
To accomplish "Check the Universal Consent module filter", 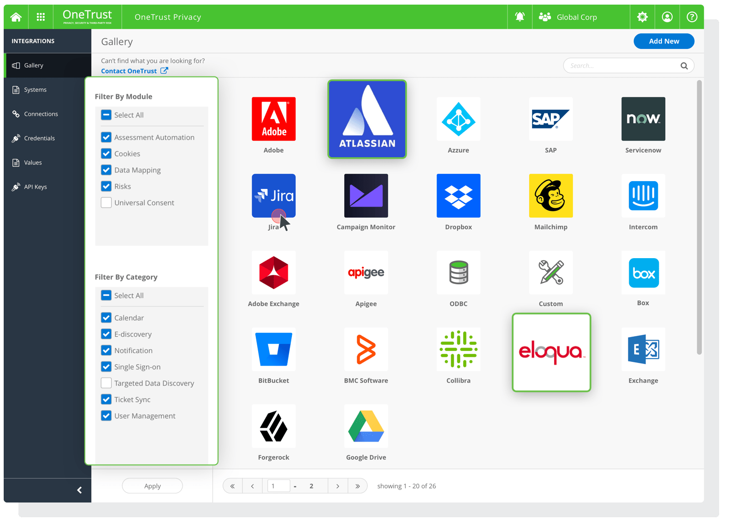I will pos(106,202).
